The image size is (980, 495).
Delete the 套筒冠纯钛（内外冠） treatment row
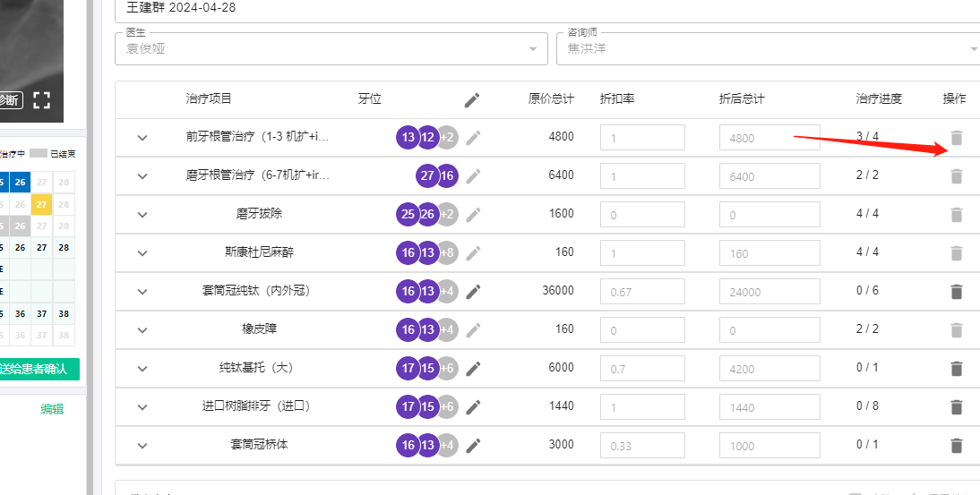coord(956,291)
